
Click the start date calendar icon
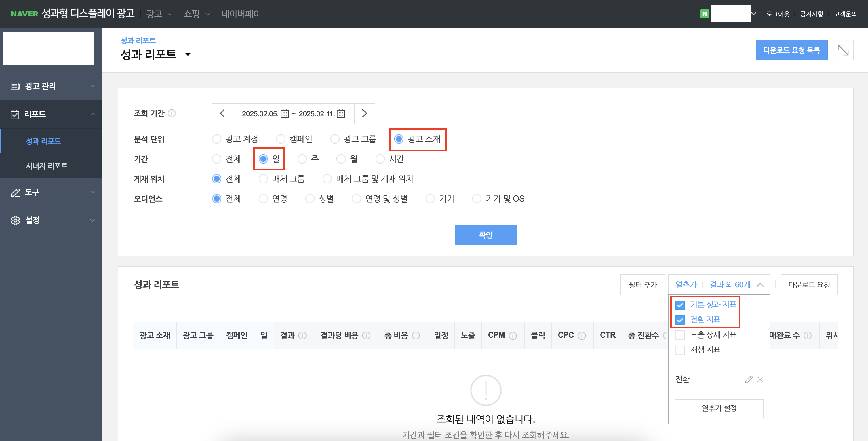[x=285, y=114]
